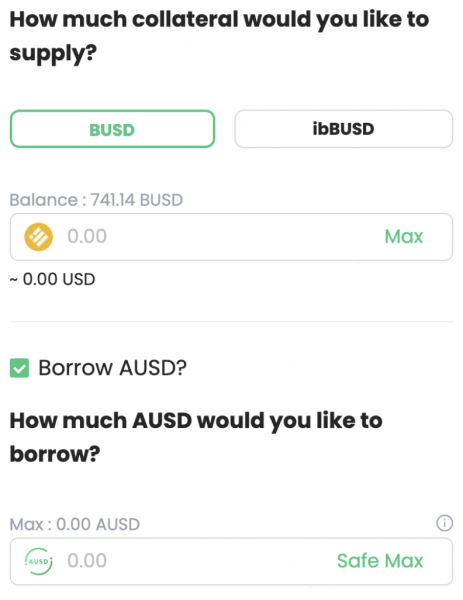Uncheck the Borrow AUSD checkbox
Image resolution: width=463 pixels, height=600 pixels.
point(20,368)
